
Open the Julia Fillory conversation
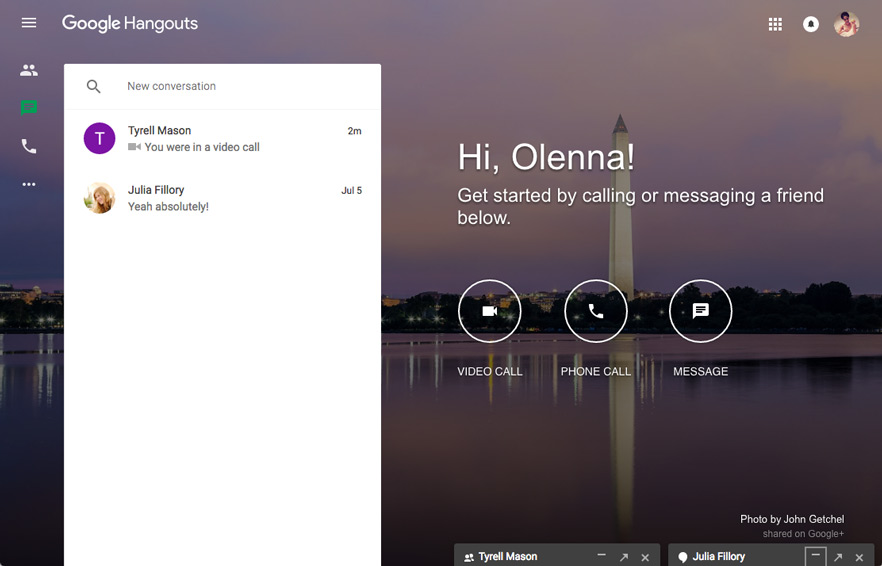223,198
